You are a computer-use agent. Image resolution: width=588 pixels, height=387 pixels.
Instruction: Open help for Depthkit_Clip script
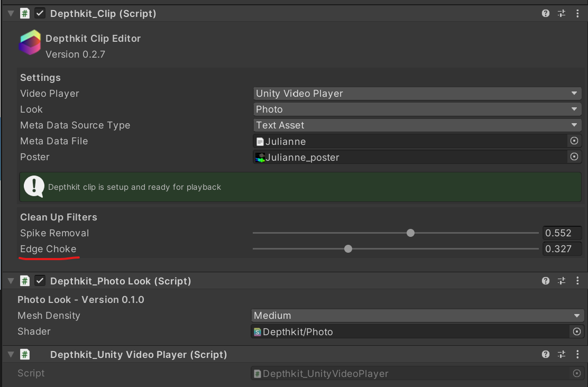coord(546,14)
